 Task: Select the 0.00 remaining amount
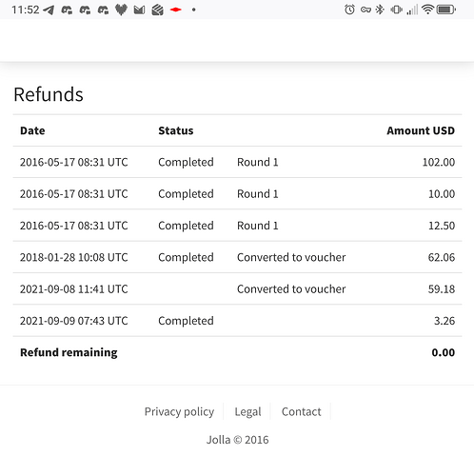tap(444, 352)
